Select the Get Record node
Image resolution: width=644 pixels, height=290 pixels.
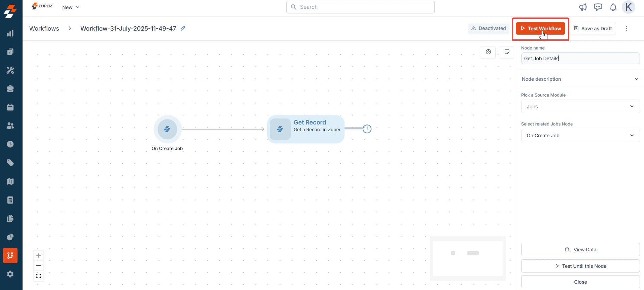pos(306,129)
